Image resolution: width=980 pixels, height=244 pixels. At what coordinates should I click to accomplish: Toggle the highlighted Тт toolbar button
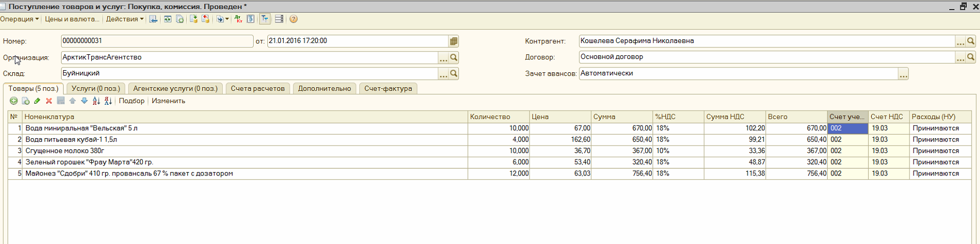265,19
